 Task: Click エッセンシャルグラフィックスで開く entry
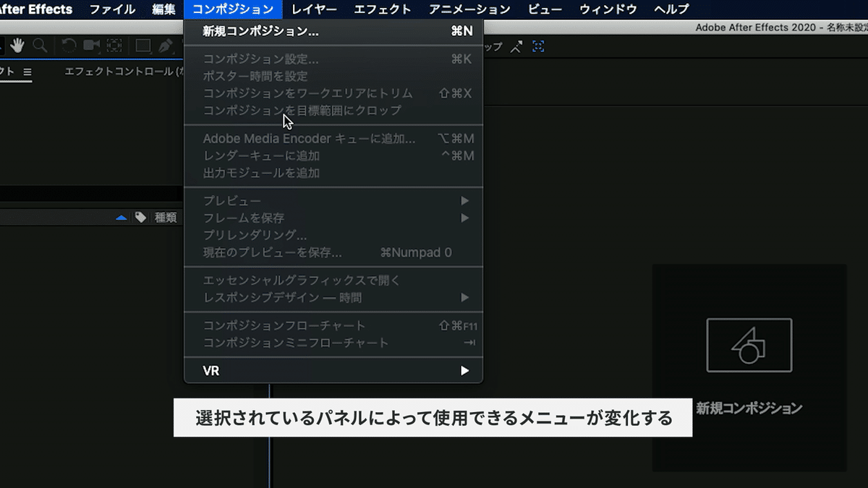coord(333,280)
